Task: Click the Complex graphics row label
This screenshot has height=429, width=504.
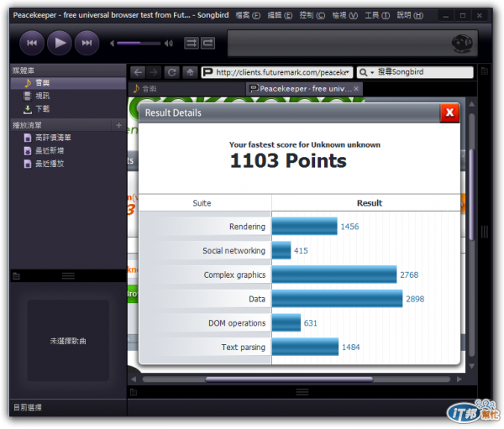Action: [234, 275]
